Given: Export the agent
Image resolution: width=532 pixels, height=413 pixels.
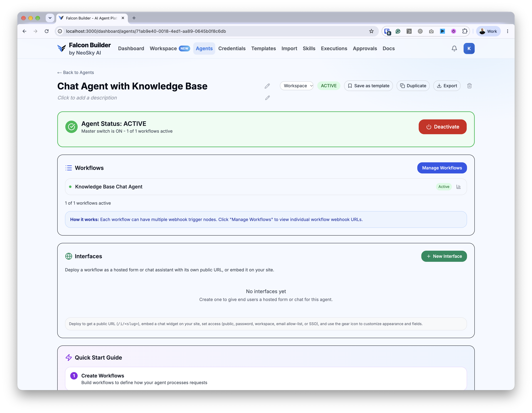Looking at the screenshot, I should pos(447,86).
